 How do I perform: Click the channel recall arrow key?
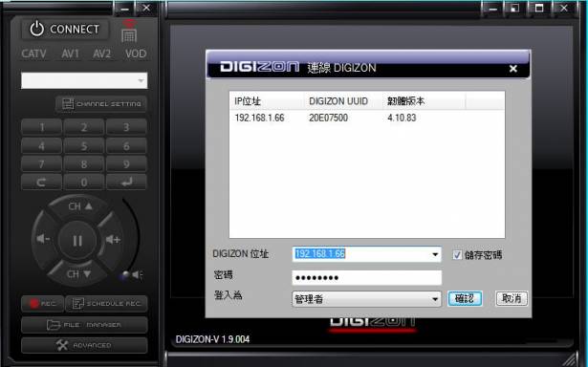click(x=42, y=183)
